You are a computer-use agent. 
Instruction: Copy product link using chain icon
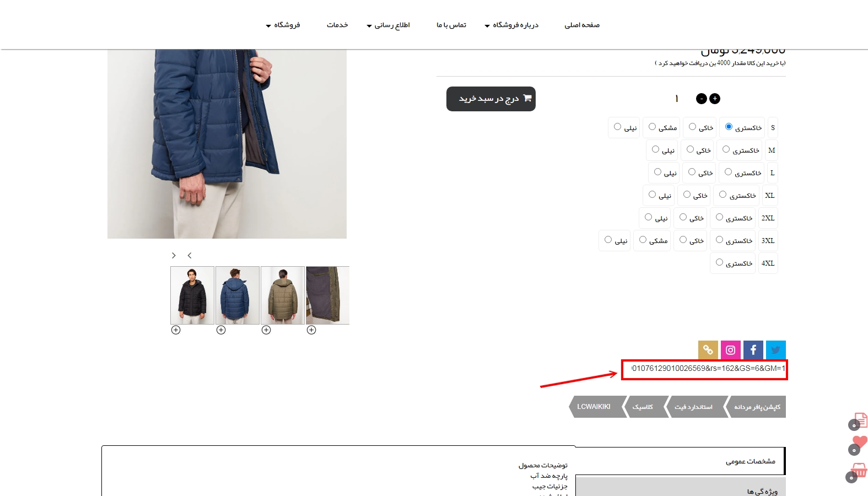(x=708, y=350)
